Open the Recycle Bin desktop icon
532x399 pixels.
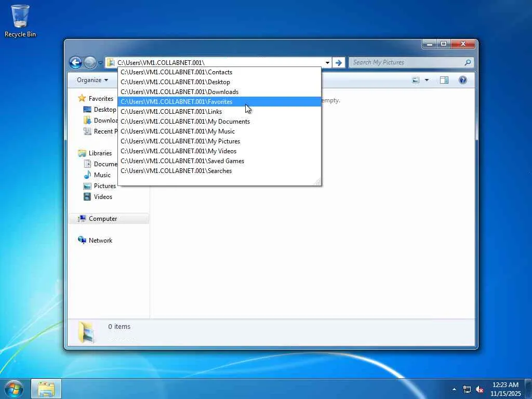coord(20,20)
